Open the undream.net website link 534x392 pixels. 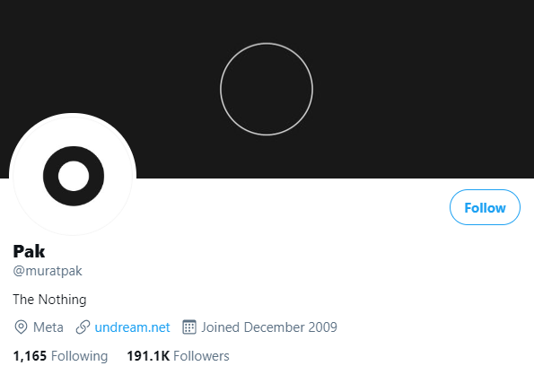click(132, 327)
